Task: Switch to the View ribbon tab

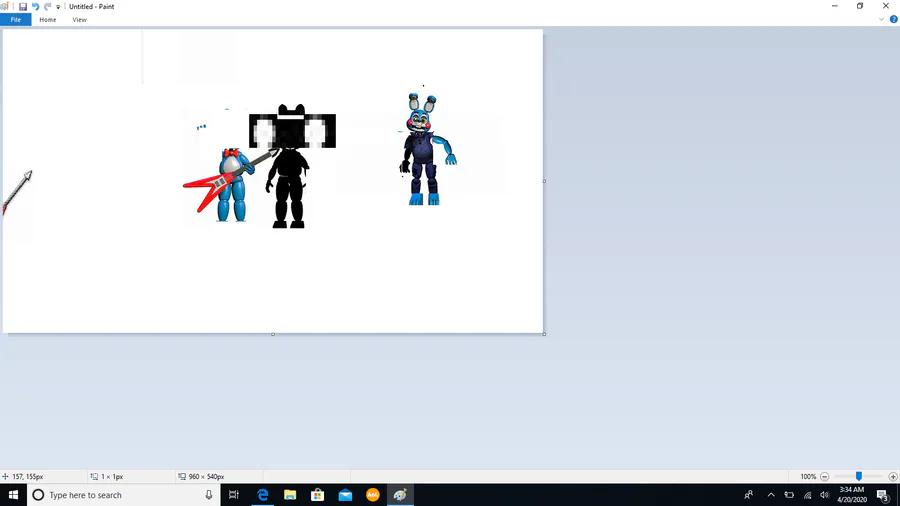Action: click(79, 20)
